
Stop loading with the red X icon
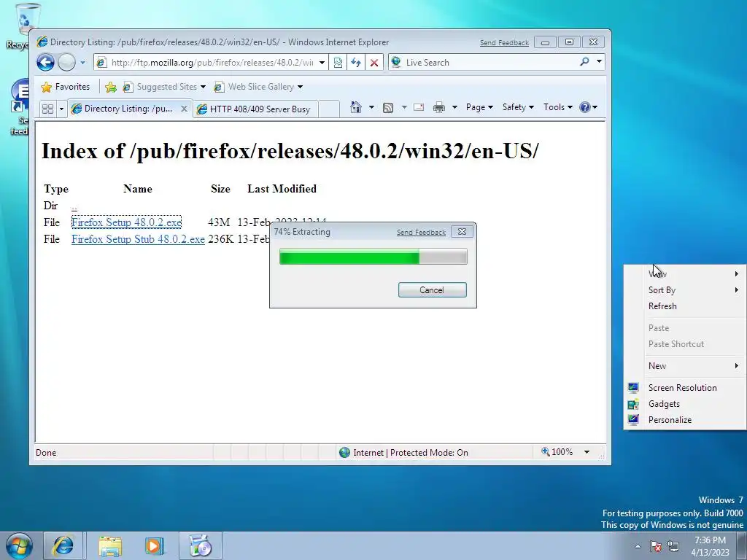click(x=374, y=63)
